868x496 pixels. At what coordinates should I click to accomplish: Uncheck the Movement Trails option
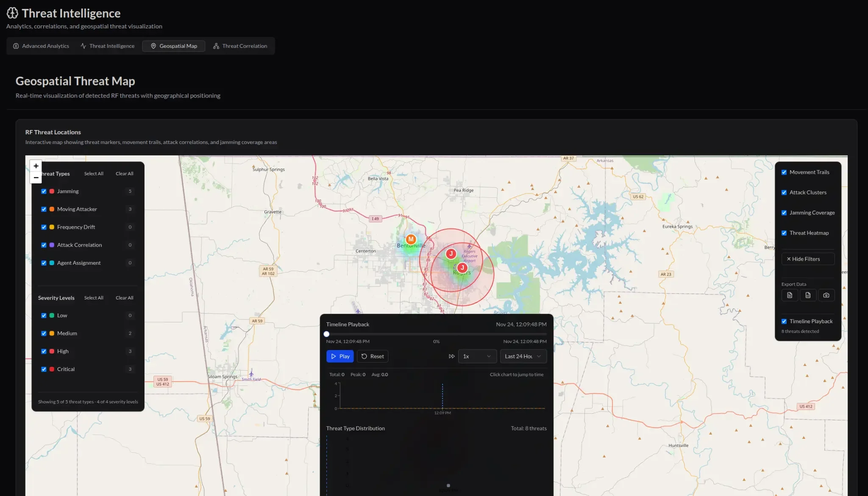click(784, 172)
